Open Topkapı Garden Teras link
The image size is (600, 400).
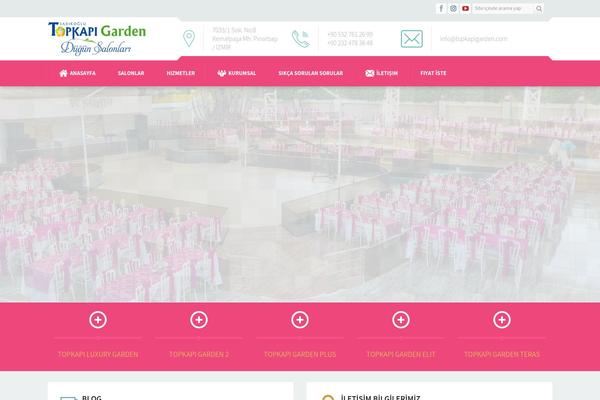(x=502, y=354)
